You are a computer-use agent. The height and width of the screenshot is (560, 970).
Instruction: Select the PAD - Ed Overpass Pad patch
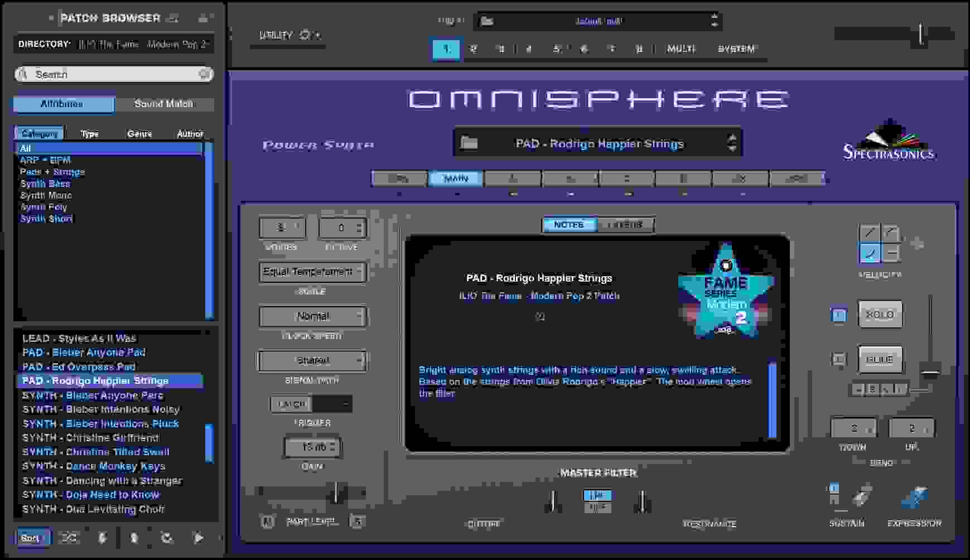[x=78, y=366]
